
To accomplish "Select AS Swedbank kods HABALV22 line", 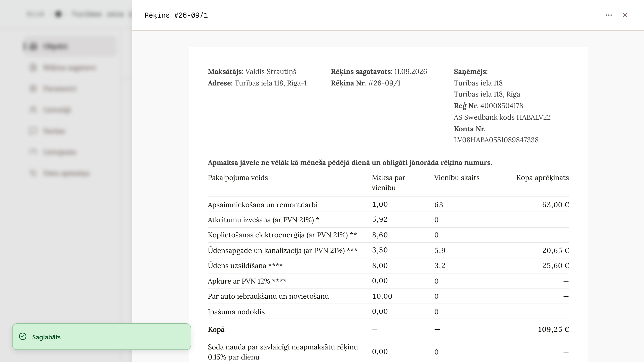I will (502, 117).
